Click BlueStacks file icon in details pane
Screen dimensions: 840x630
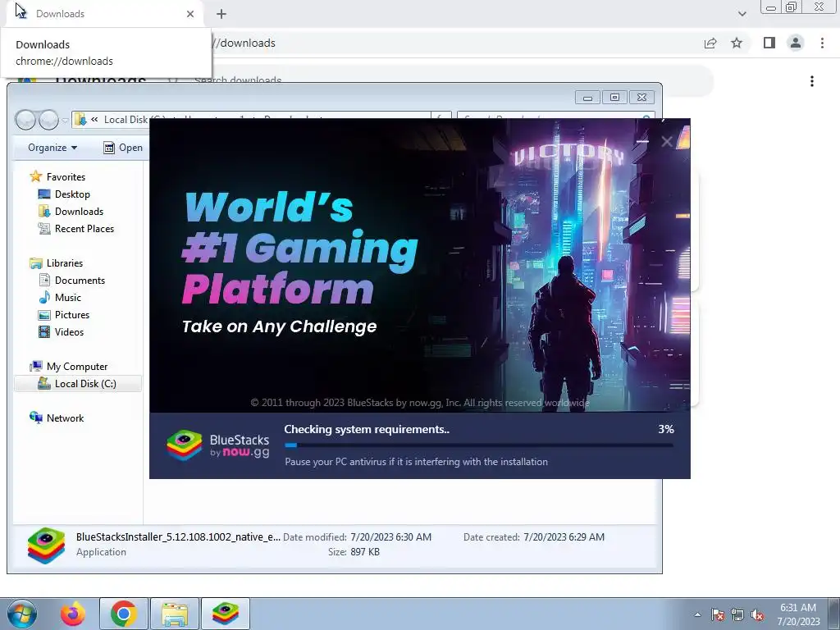pos(46,546)
